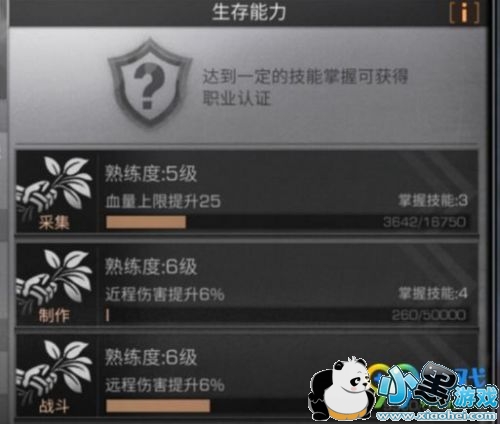
Task: Select the 采集 gathering skill icon
Action: pos(55,192)
